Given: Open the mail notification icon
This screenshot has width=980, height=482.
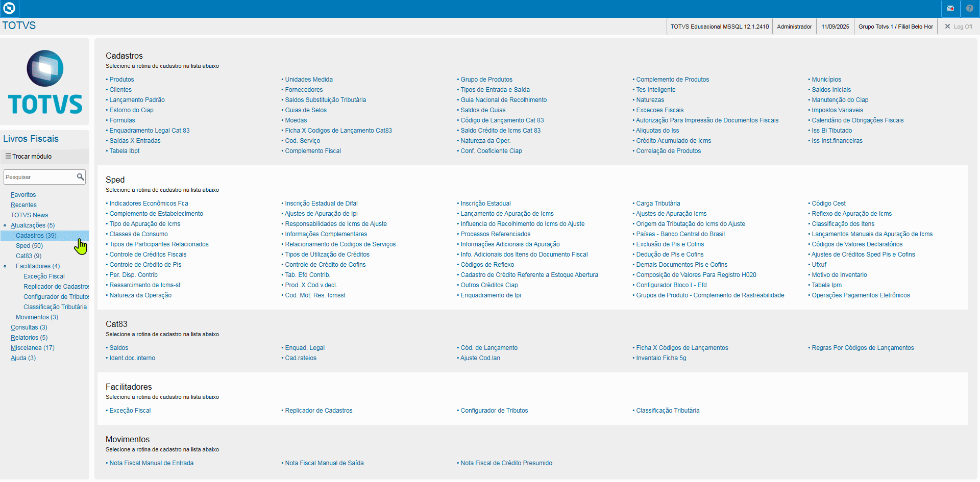Looking at the screenshot, I should 950,8.
